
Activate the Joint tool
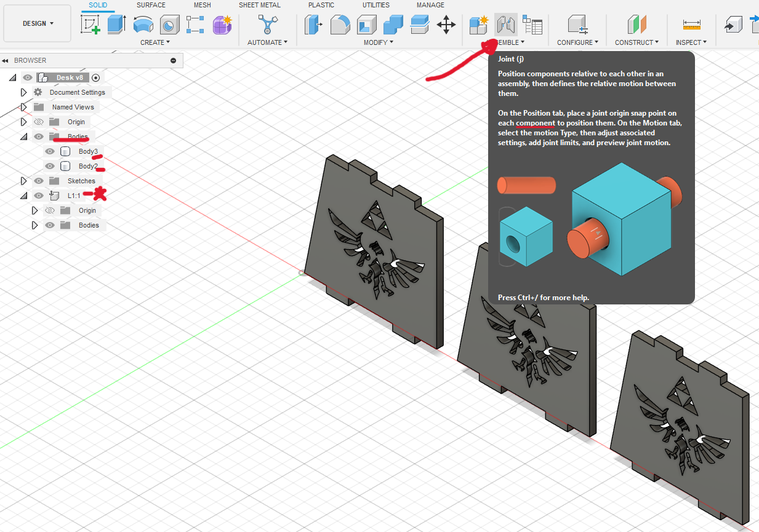506,25
